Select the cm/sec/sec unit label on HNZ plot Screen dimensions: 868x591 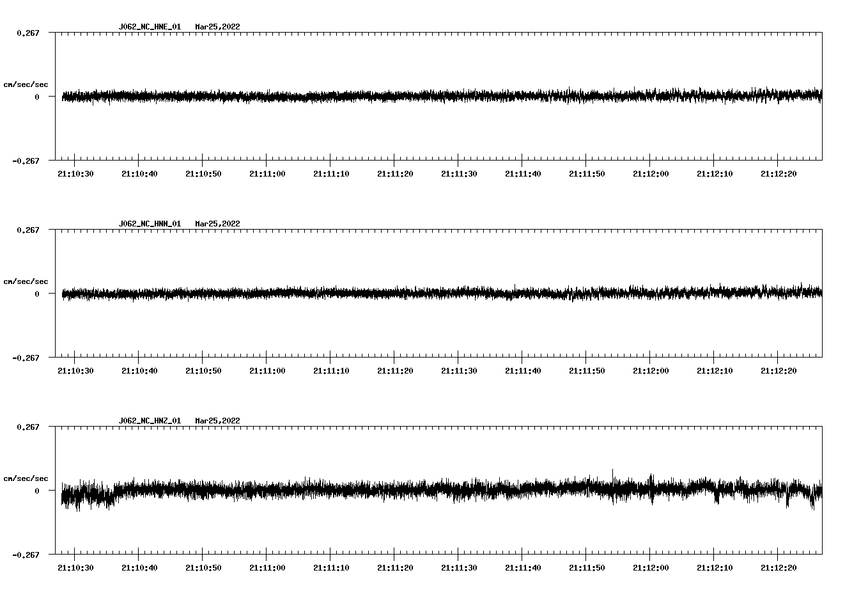coord(26,478)
